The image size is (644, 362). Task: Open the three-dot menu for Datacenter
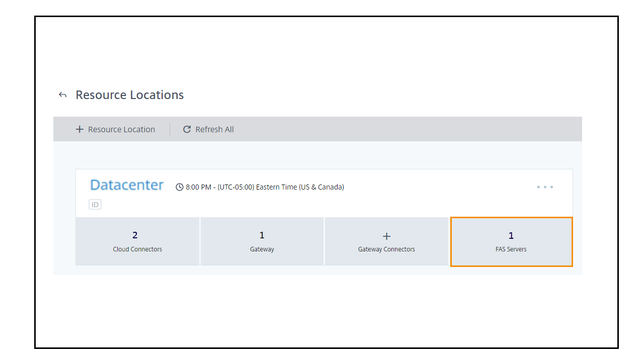coord(544,187)
